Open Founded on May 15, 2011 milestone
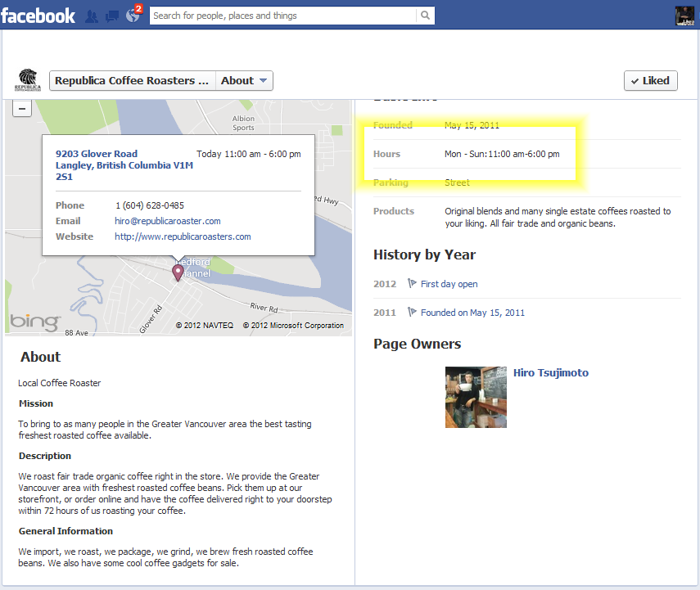Viewport: 700px width, 590px height. pyautogui.click(x=472, y=313)
